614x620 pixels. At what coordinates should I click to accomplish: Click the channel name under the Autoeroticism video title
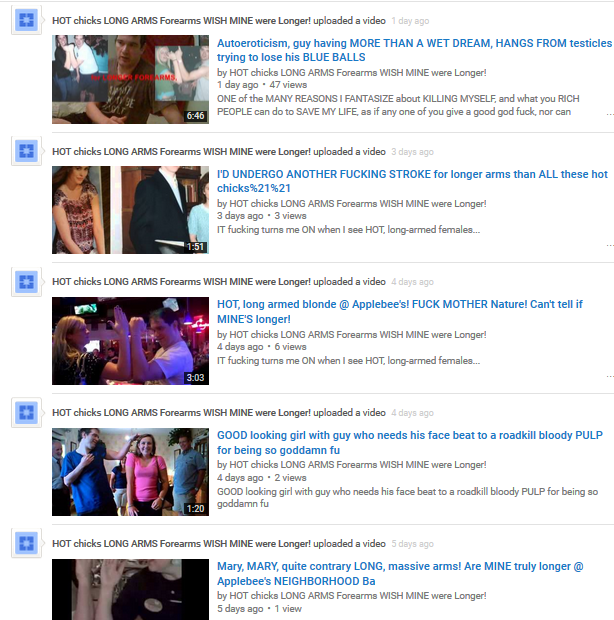358,73
